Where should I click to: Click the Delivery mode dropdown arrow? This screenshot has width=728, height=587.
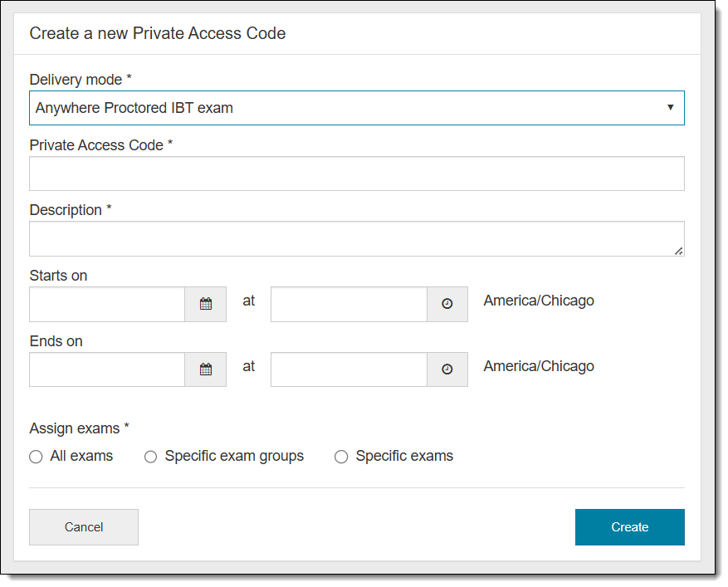(x=671, y=108)
